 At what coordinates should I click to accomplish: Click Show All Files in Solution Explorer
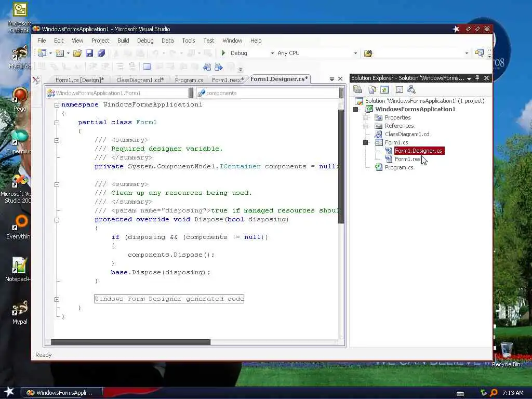tap(373, 89)
